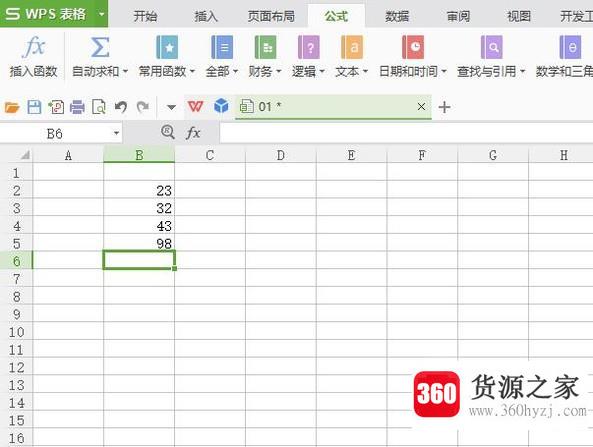Viewport: 593px width, 447px height.
Task: Select column G header
Action: 493,155
